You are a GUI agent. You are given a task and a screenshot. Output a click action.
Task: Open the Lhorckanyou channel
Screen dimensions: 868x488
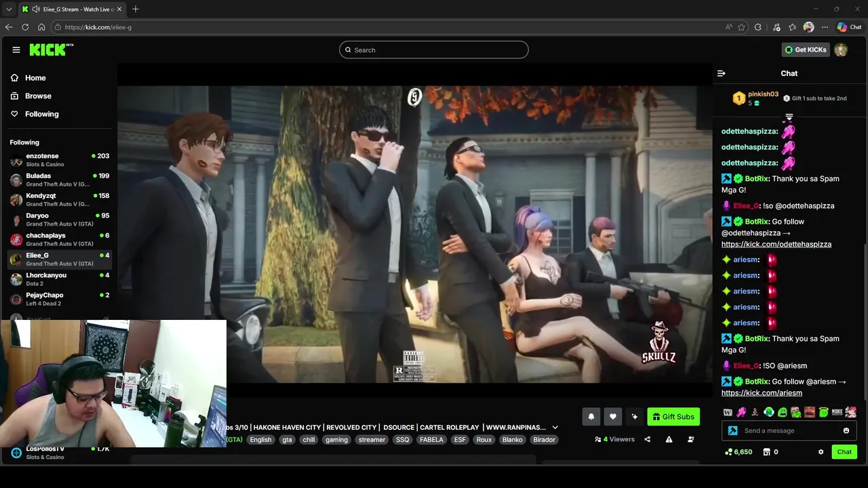[x=59, y=279]
